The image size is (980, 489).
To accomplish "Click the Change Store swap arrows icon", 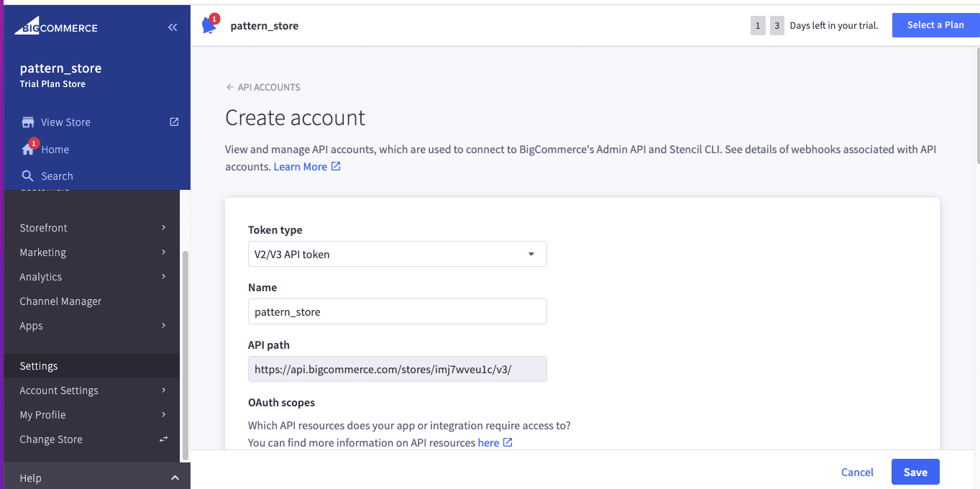I will (x=164, y=439).
